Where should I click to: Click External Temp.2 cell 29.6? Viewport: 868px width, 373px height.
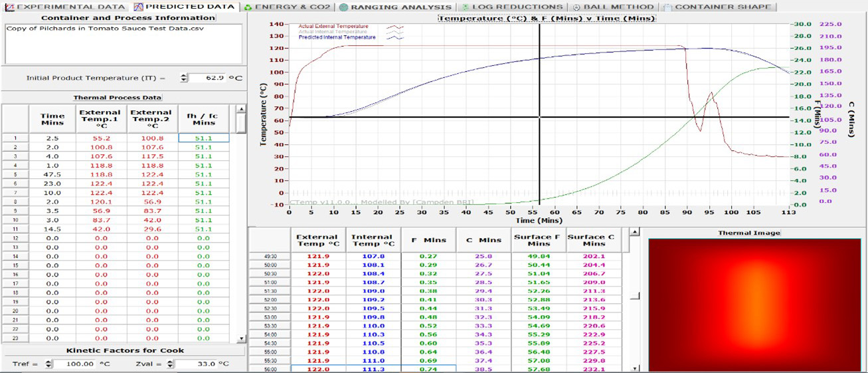(152, 229)
